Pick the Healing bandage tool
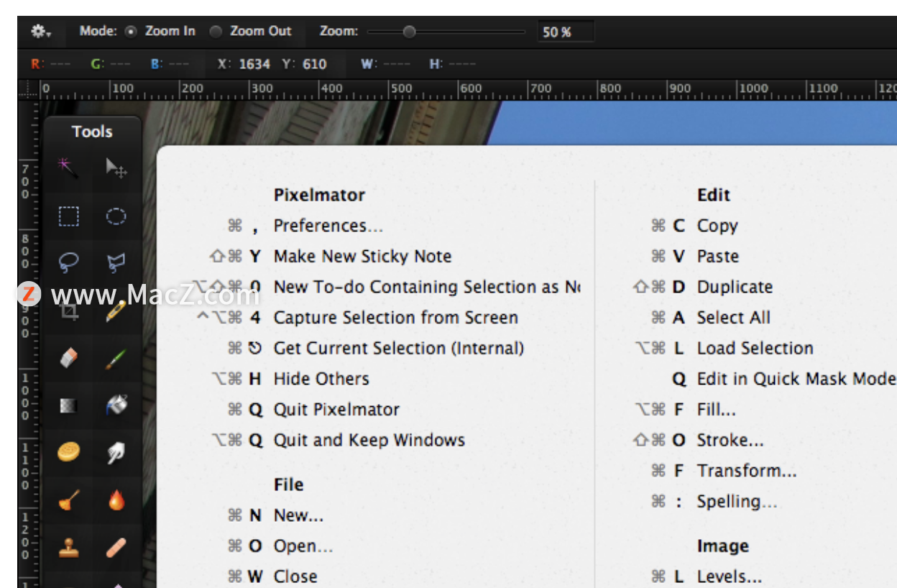The image size is (897, 588). [116, 548]
